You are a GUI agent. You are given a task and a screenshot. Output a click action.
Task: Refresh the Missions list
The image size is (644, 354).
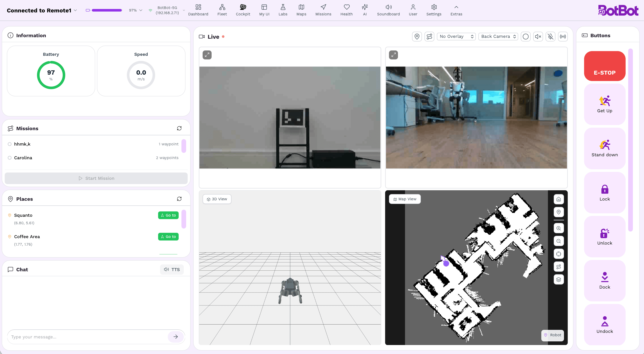coord(179,128)
